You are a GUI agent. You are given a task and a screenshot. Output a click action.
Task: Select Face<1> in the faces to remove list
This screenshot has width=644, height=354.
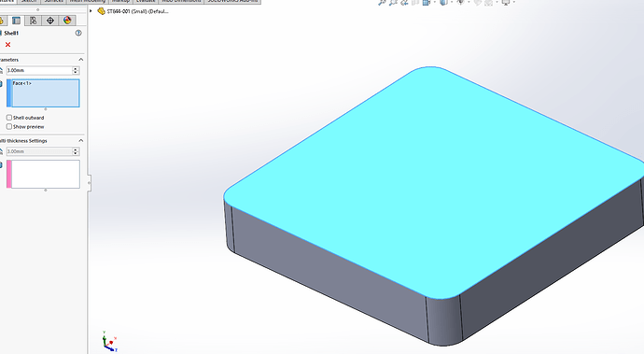21,83
